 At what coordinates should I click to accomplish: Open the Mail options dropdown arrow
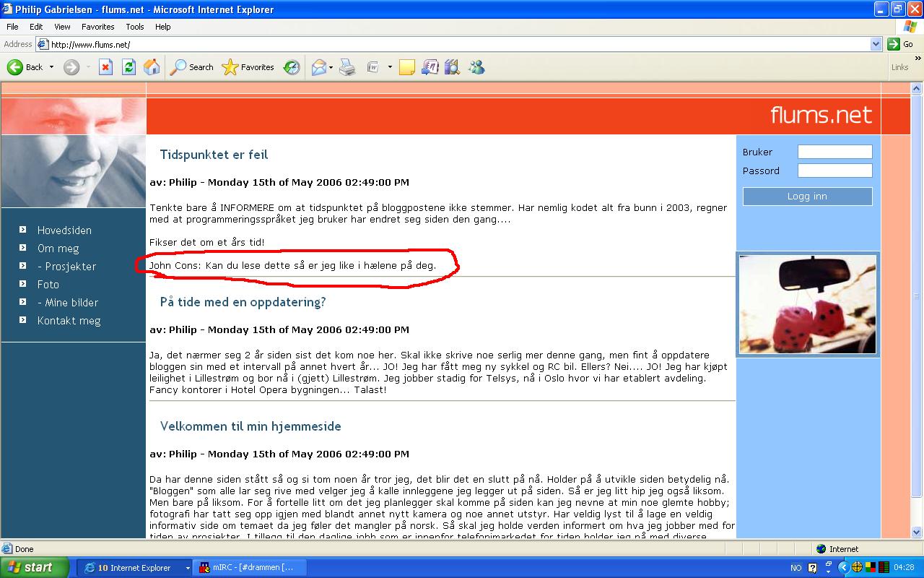[331, 67]
